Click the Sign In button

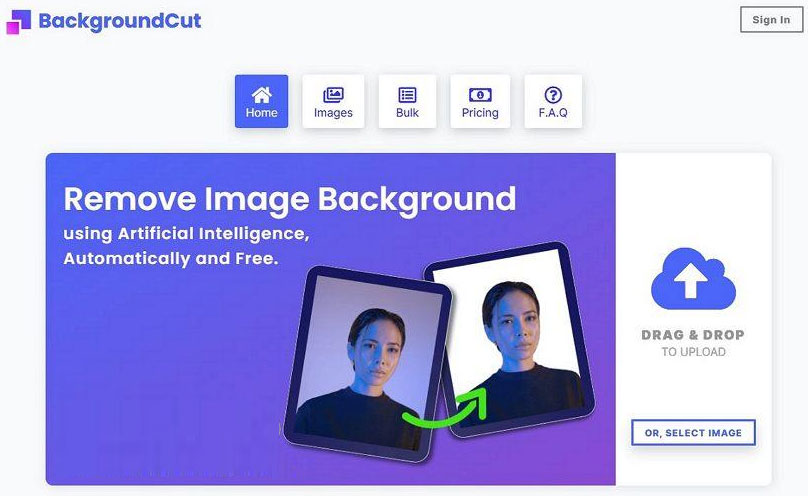771,20
